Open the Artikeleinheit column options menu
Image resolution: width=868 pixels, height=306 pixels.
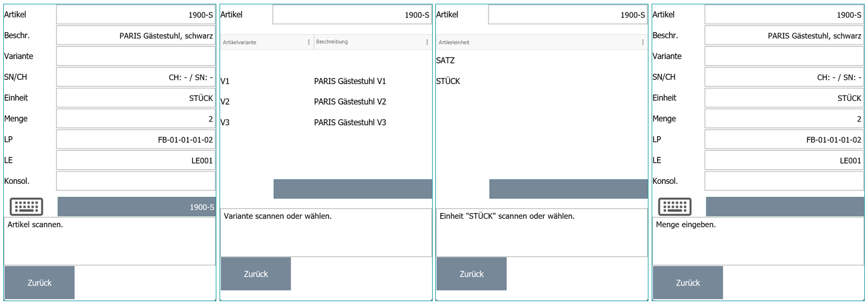click(x=643, y=42)
